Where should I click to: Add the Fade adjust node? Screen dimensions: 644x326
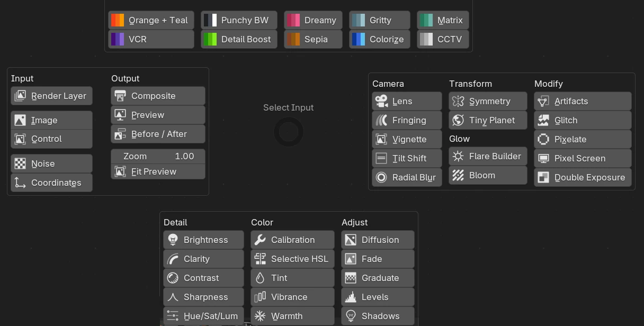378,259
